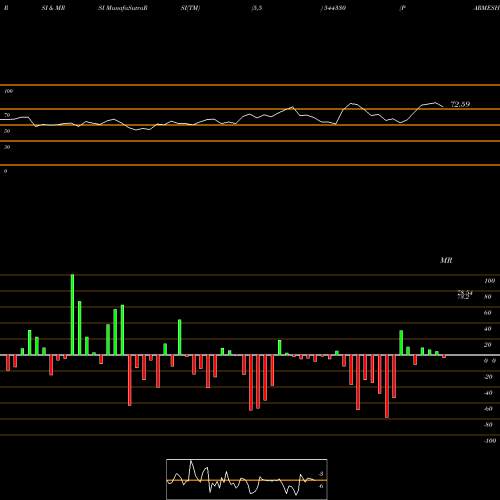The height and width of the screenshot is (500, 500).
Task: Click the -60 label on MR axis
Action: tap(488, 409)
